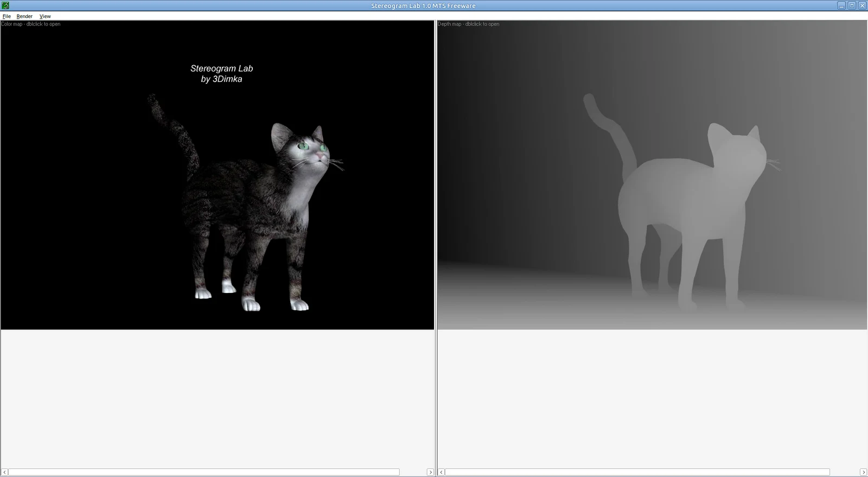Select the tabby cat color map image

click(218, 175)
